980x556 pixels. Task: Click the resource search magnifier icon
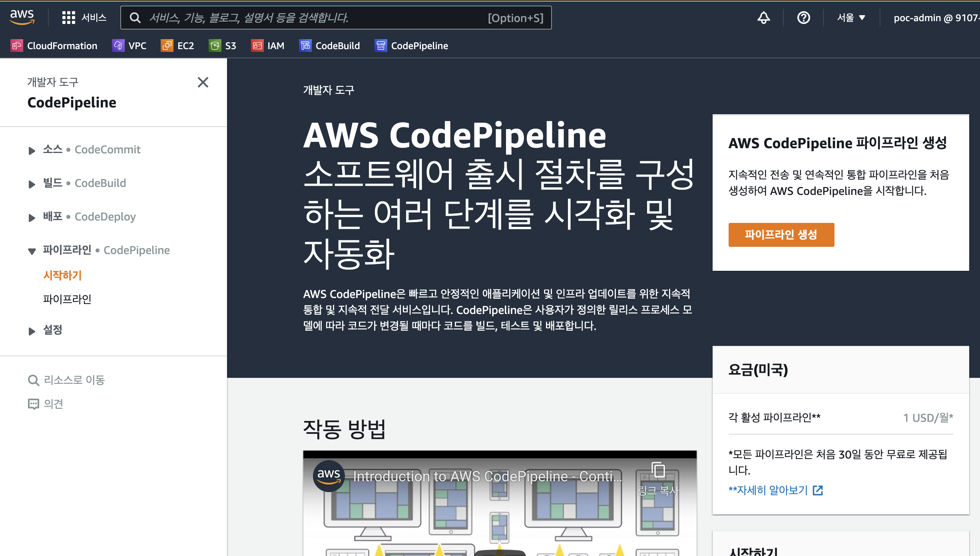coord(33,380)
